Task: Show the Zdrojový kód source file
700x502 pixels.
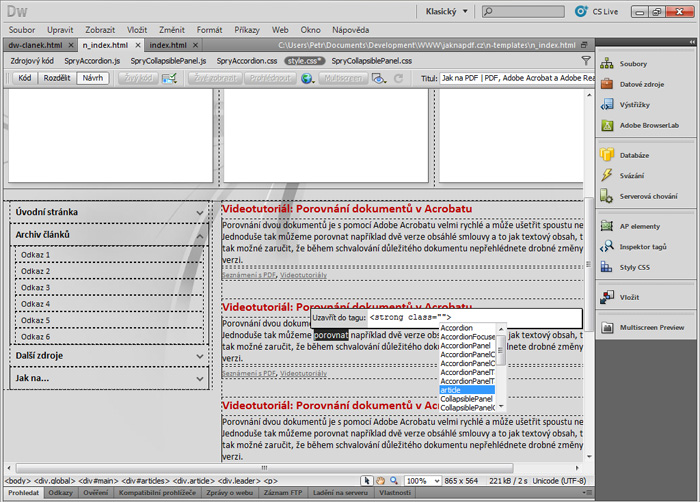Action: (x=32, y=61)
